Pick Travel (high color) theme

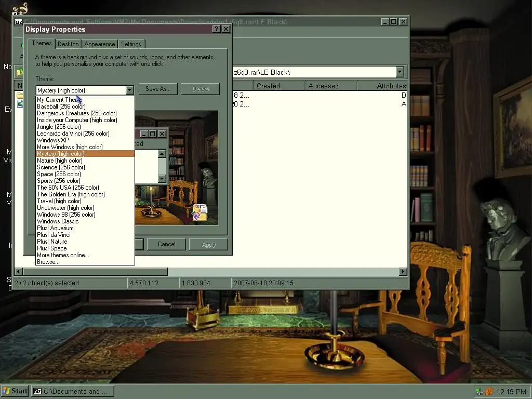[x=85, y=201]
